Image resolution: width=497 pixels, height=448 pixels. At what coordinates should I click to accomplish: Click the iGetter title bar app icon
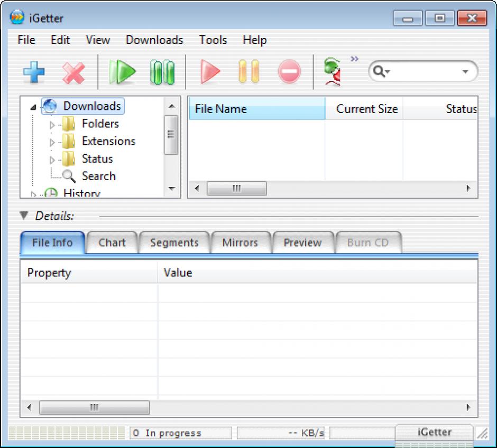tap(17, 17)
